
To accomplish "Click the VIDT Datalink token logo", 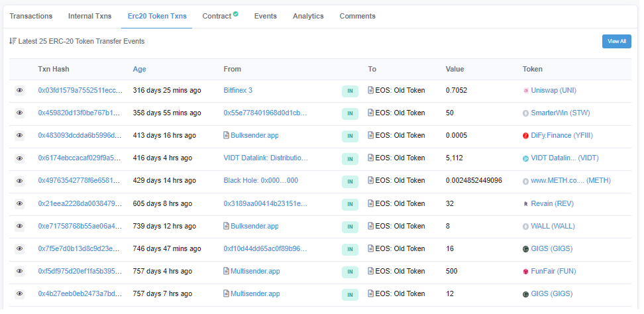I will pyautogui.click(x=525, y=158).
